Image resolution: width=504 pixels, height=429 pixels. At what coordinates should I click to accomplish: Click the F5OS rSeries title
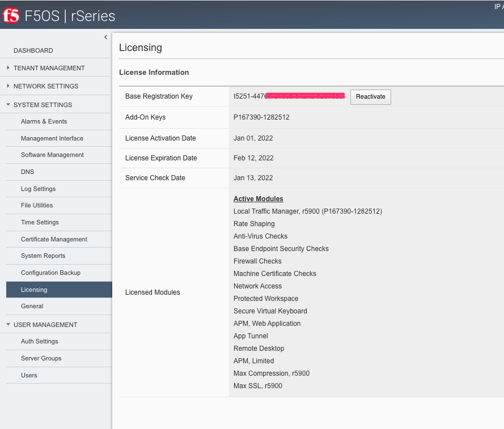(x=70, y=16)
